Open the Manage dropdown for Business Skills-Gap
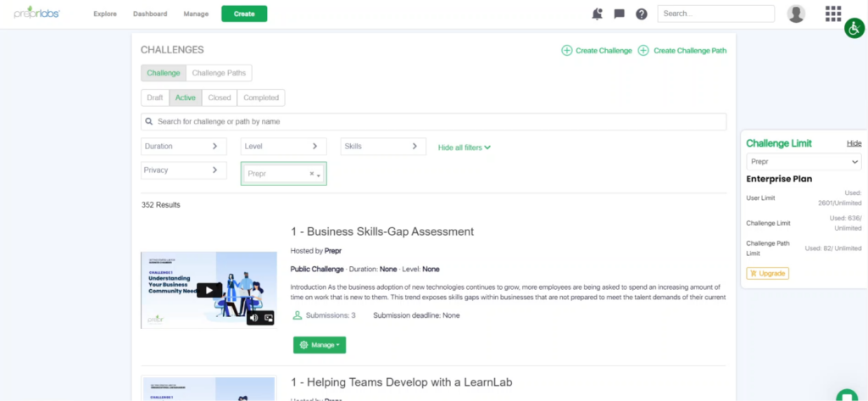 click(320, 344)
